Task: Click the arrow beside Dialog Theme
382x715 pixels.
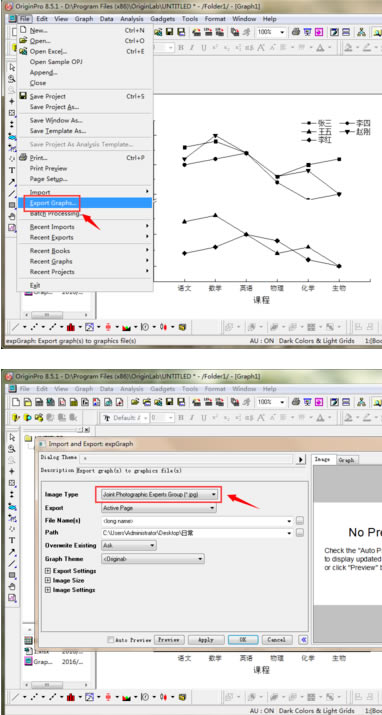Action: coord(300,460)
